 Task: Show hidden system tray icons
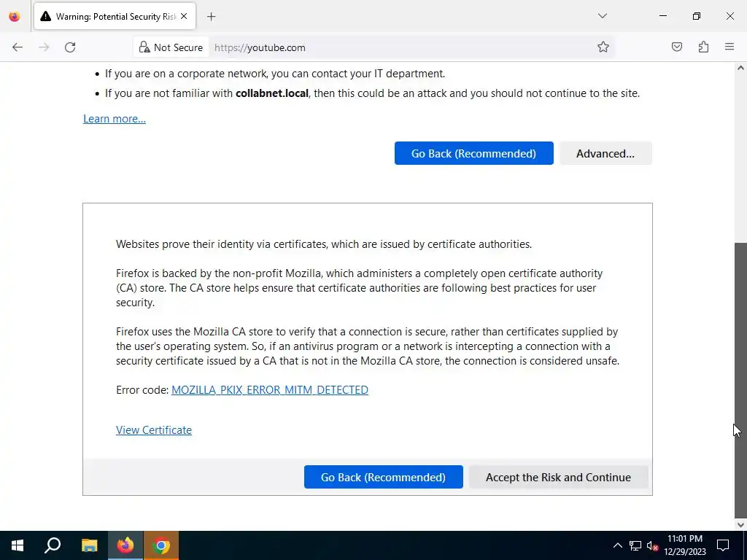pyautogui.click(x=617, y=545)
